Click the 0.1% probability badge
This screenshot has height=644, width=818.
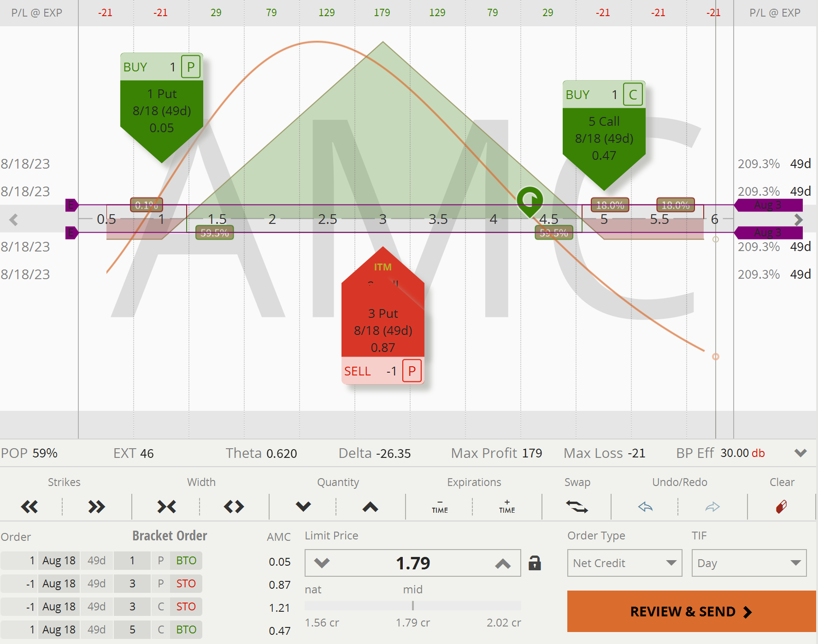(147, 205)
